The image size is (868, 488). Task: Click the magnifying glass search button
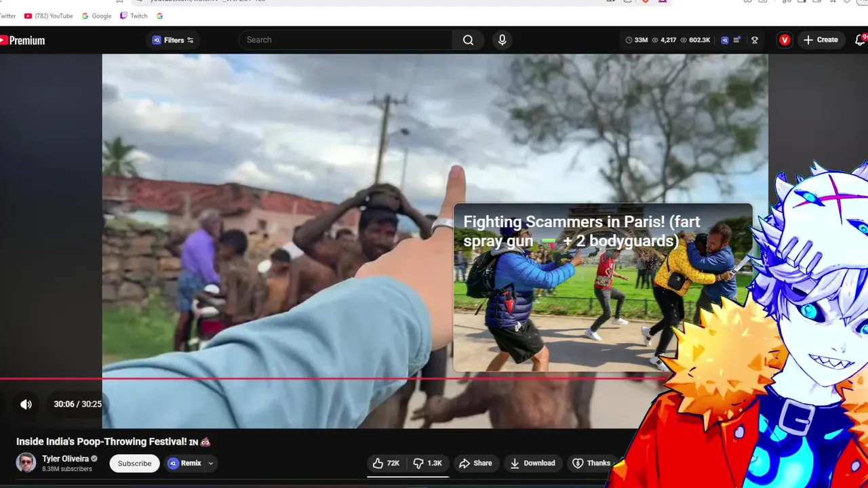[x=469, y=40]
